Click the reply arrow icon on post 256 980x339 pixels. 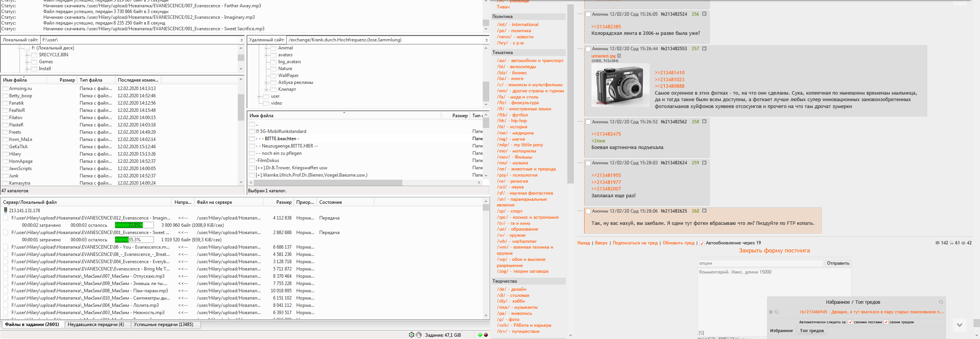(704, 14)
